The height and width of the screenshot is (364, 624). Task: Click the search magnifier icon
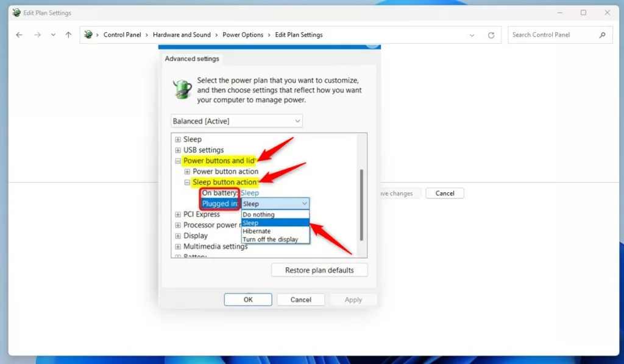pos(603,35)
